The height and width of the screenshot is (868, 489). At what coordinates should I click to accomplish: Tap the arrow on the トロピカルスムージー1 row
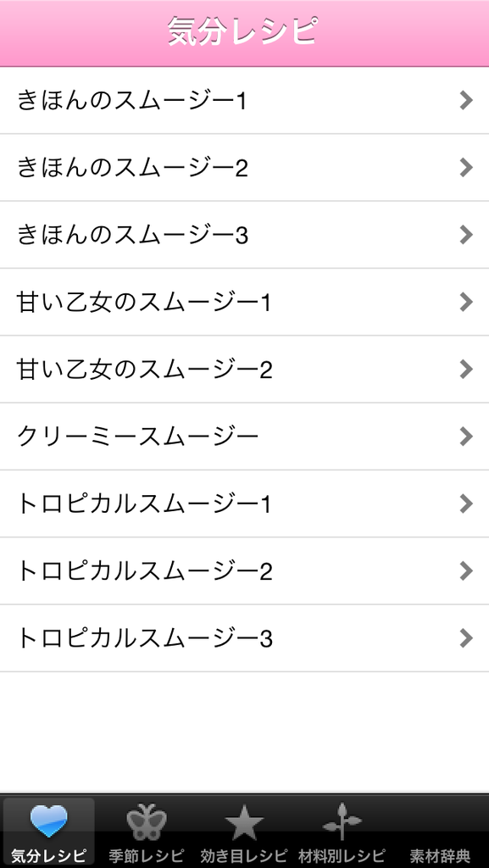tap(466, 504)
